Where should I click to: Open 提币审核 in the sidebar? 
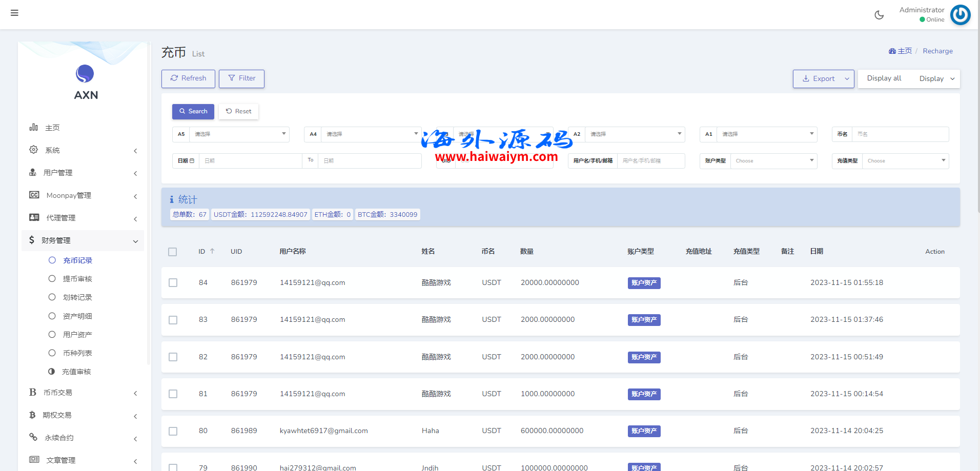(x=77, y=279)
